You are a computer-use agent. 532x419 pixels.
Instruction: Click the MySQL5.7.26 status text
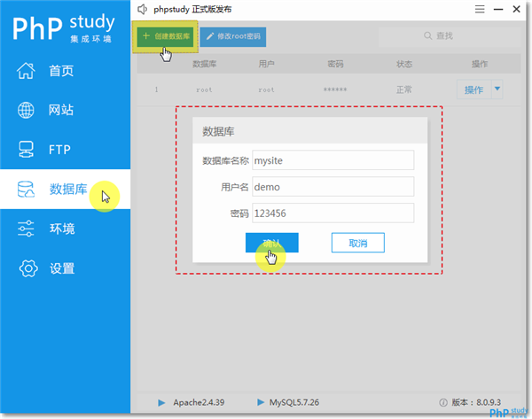(293, 402)
